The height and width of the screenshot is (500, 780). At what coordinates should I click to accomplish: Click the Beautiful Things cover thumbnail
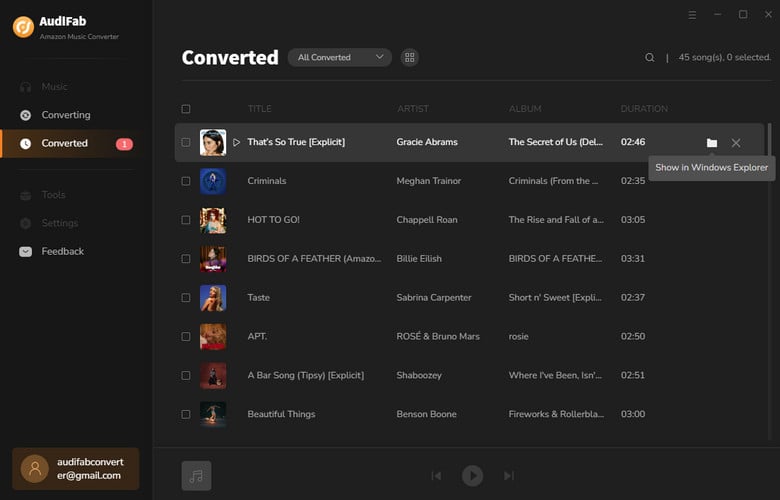(213, 414)
